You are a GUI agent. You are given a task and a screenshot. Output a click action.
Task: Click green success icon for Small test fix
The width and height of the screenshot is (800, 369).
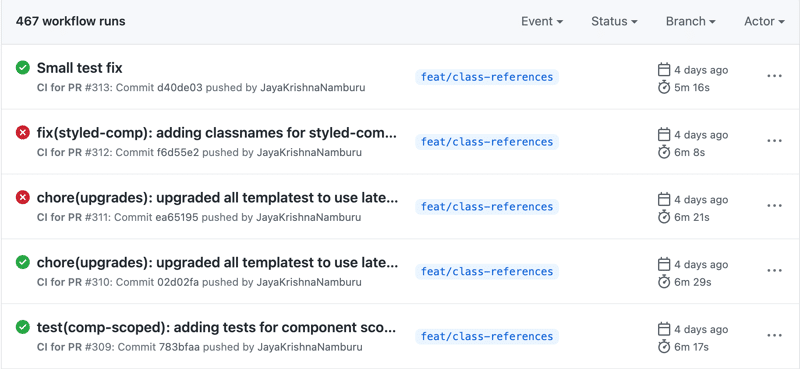pos(22,67)
